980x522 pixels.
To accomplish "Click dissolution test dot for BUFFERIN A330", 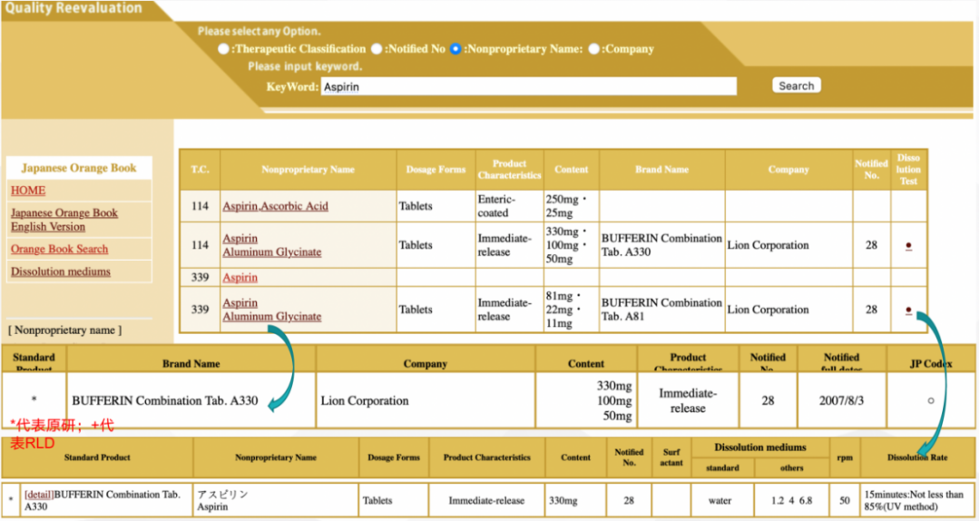I will point(908,246).
